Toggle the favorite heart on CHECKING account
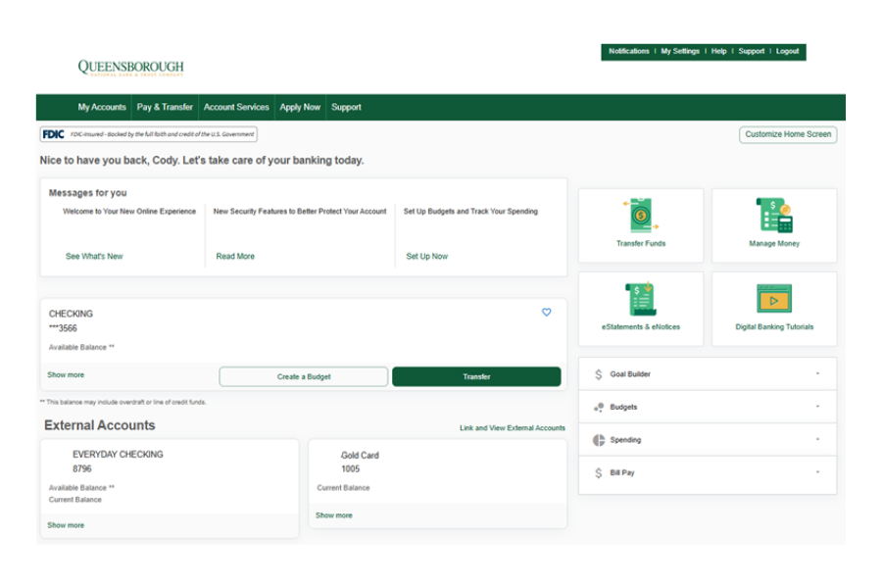Image resolution: width=882 pixels, height=588 pixels. coord(547,313)
